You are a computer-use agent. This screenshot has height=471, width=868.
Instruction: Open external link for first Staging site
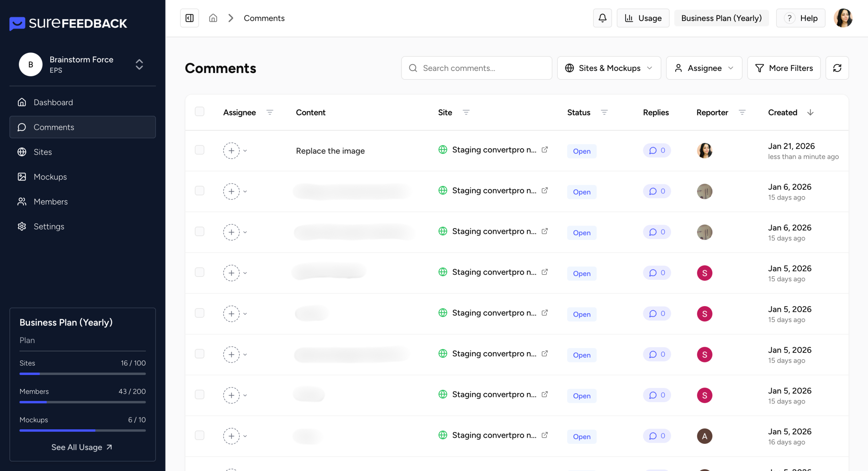[x=545, y=150]
